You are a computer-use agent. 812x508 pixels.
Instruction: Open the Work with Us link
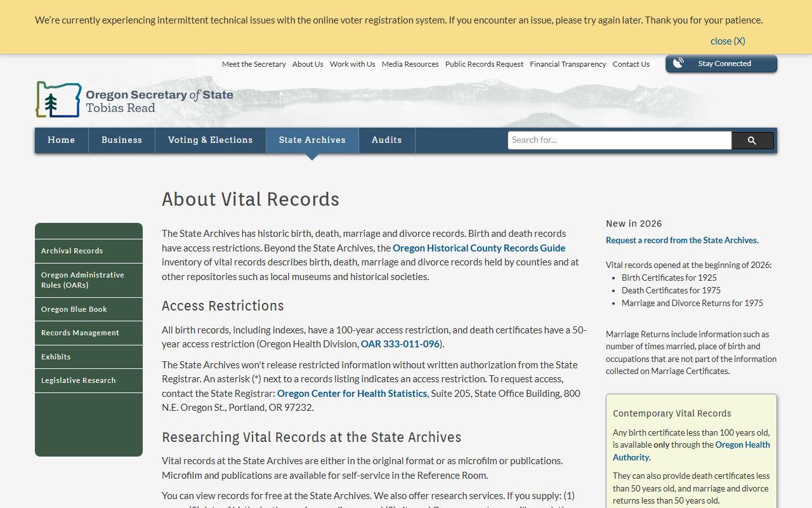[x=353, y=64]
